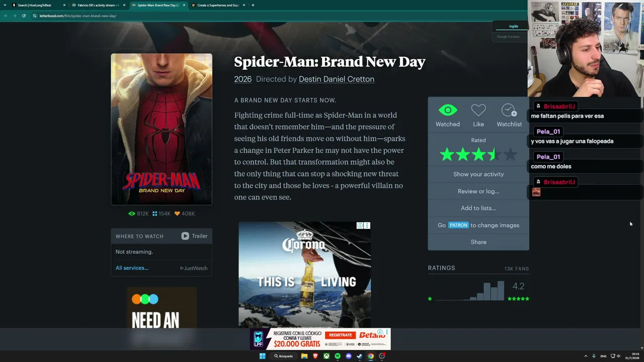Viewport: 644px width, 362px height.
Task: Open the JustWatch link
Action: [x=194, y=268]
